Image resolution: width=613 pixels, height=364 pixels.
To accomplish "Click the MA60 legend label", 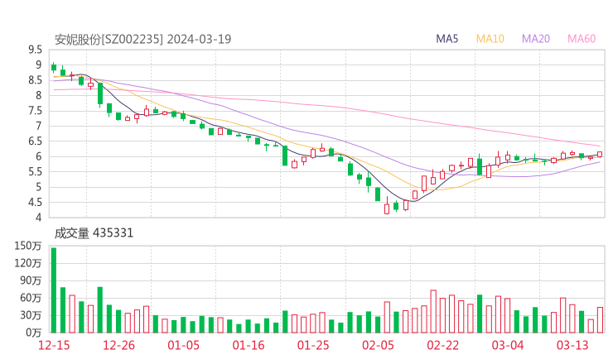I will point(582,39).
